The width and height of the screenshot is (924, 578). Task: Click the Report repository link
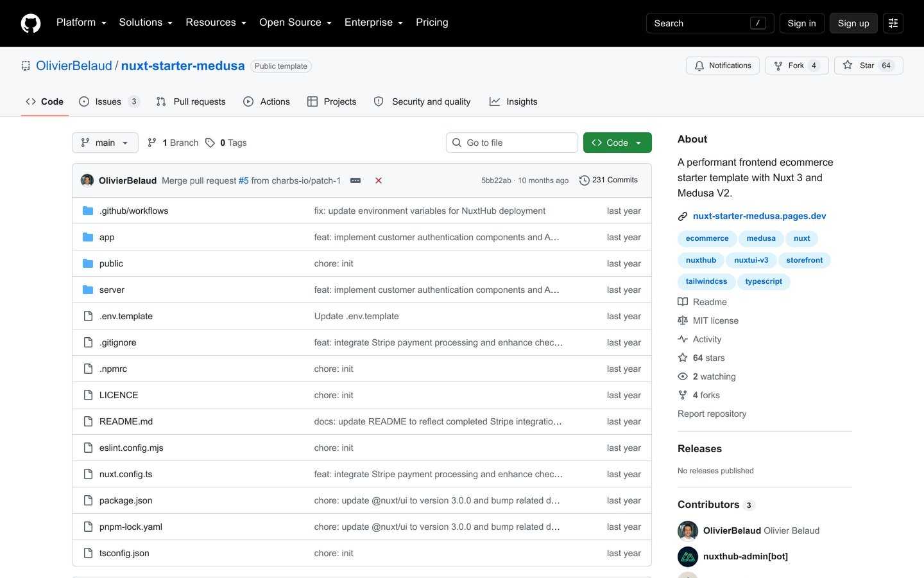tap(712, 414)
